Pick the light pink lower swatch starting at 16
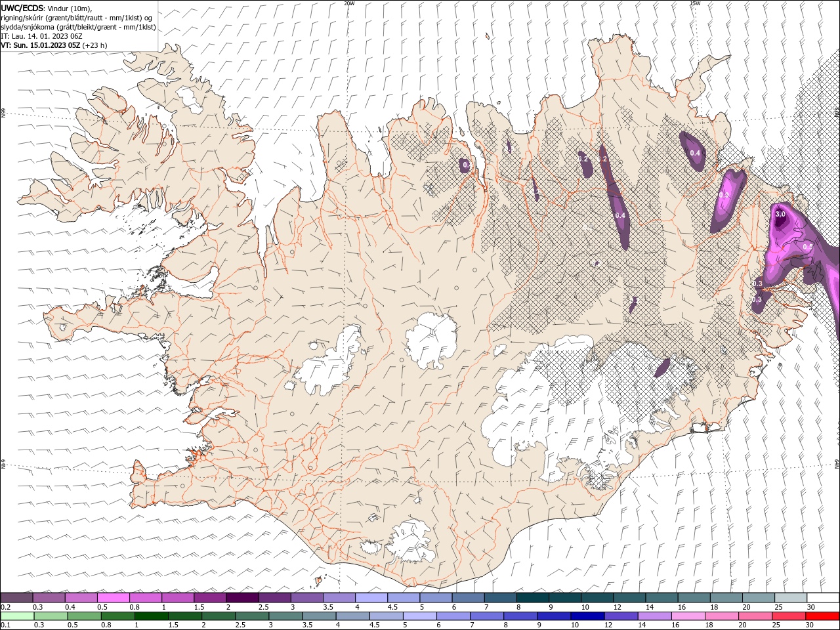840x630 pixels. pos(688,616)
